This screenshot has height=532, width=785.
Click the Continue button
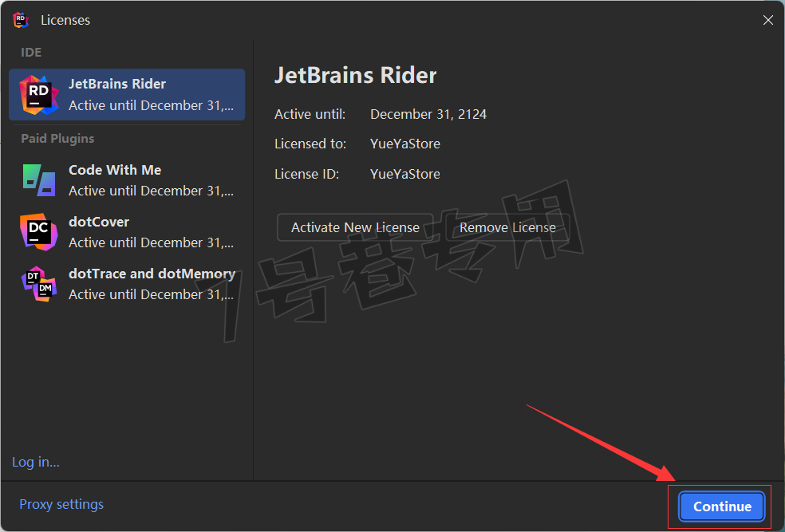[722, 506]
